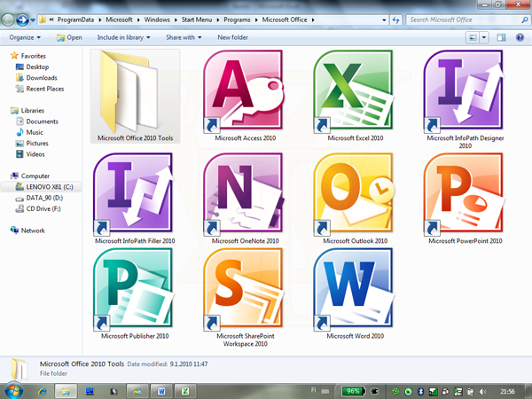Screen dimensions: 532x399
Task: Open the Help button
Action: 520,37
